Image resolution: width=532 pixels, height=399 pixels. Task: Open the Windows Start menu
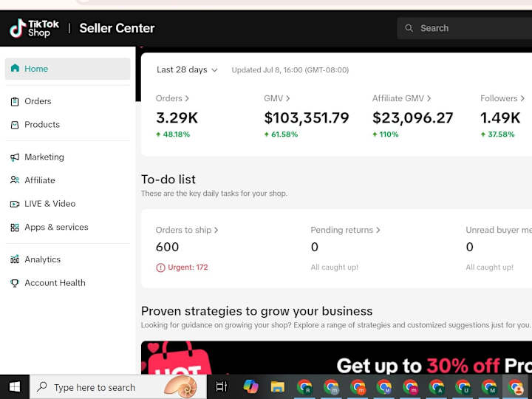[x=15, y=386]
